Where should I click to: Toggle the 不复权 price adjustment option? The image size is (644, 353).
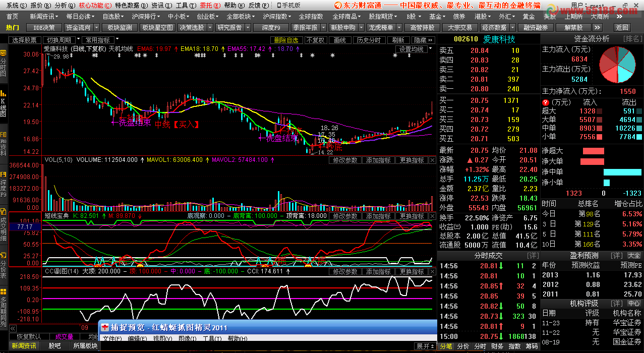click(x=315, y=40)
